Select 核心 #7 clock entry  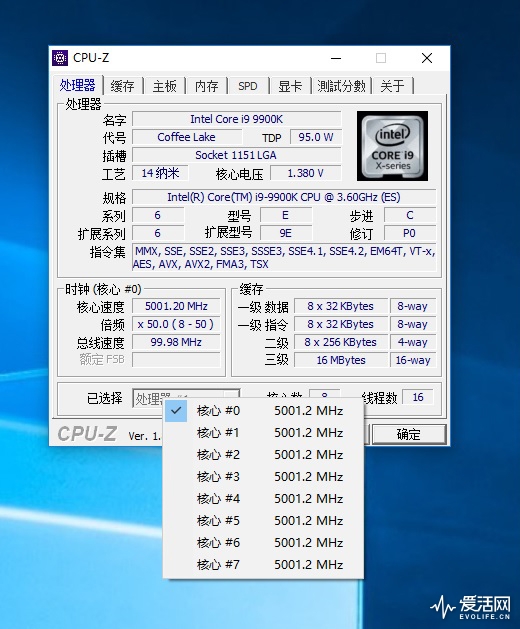click(263, 564)
